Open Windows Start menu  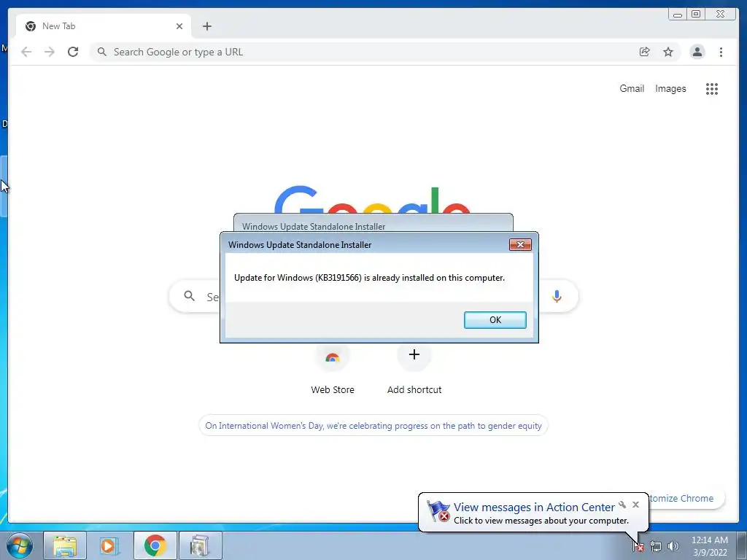click(20, 545)
